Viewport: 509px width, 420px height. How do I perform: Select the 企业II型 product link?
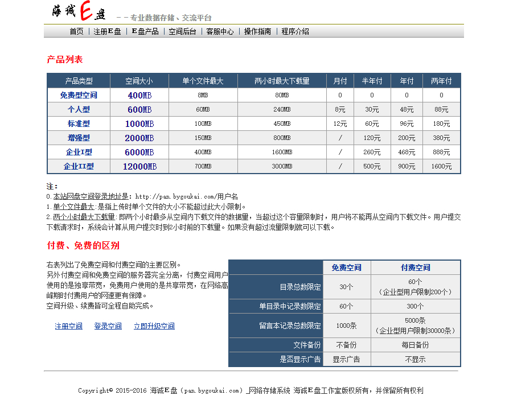[79, 166]
